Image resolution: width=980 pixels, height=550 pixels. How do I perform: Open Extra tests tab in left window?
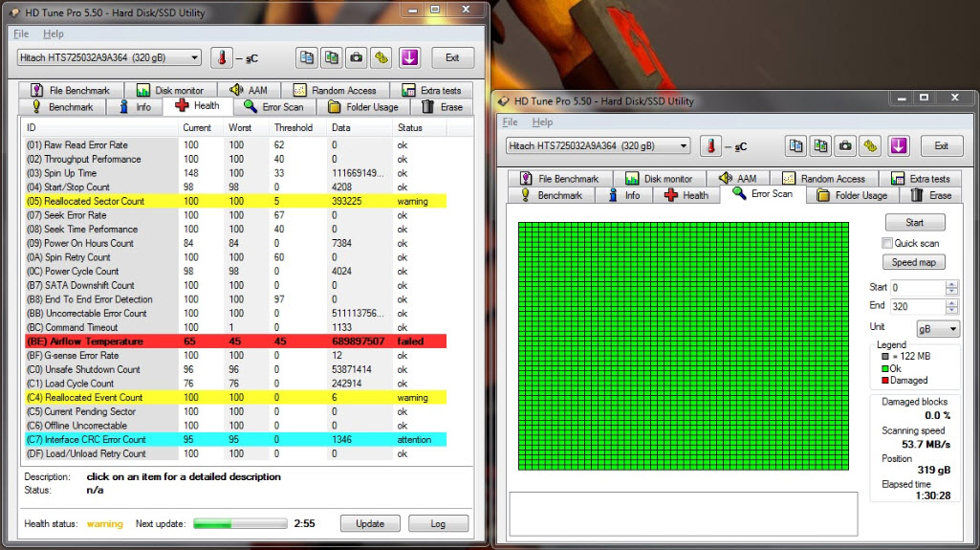(x=431, y=90)
